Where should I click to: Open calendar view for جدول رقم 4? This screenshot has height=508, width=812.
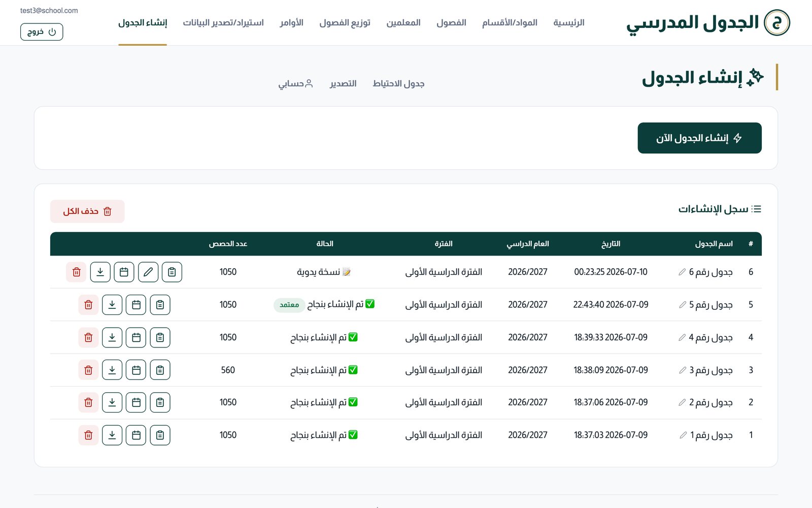tap(136, 337)
